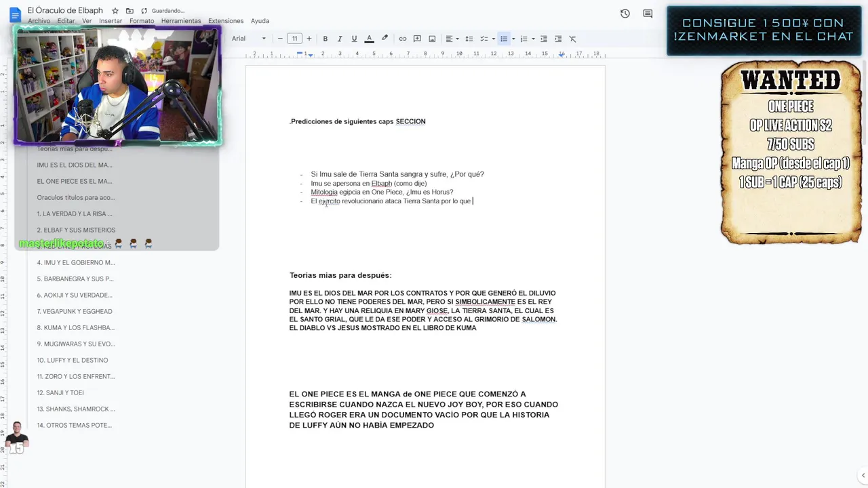Viewport: 868px width, 488px height.
Task: Toggle underline formatting
Action: 354,39
